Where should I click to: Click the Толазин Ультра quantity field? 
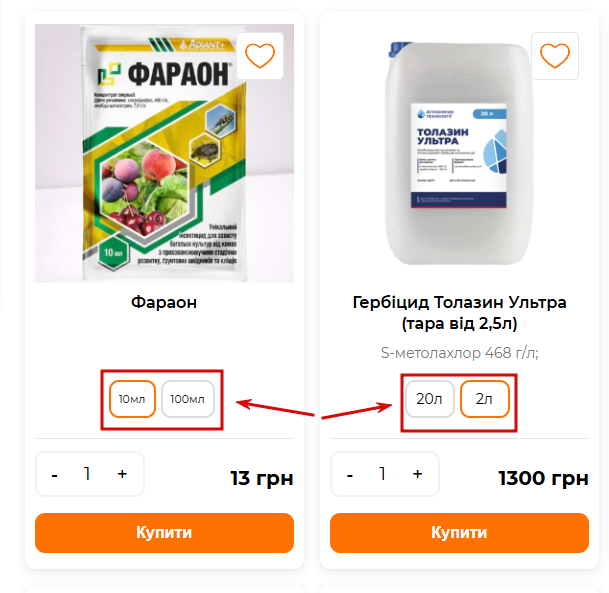click(x=383, y=474)
